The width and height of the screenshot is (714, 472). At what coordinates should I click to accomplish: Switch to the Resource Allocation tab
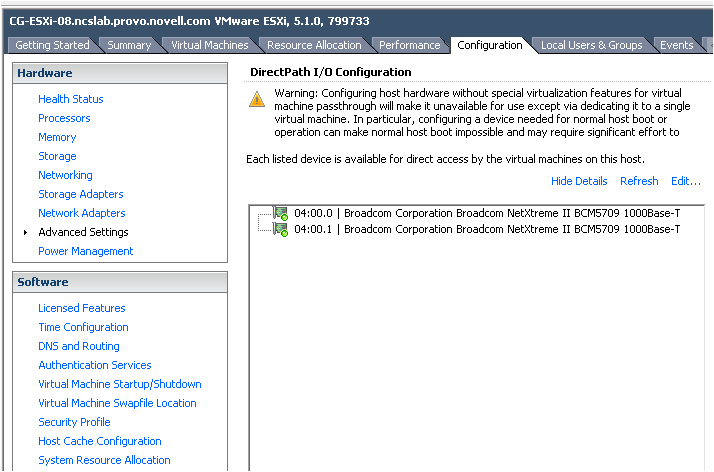[x=314, y=45]
